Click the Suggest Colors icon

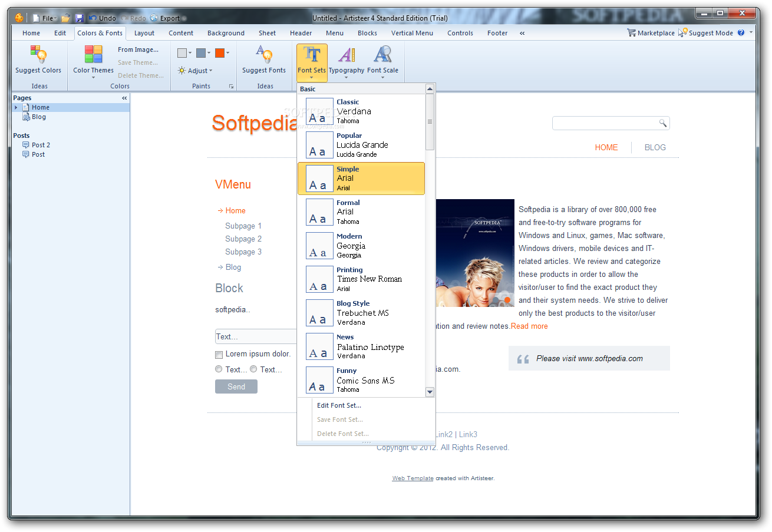tap(38, 55)
